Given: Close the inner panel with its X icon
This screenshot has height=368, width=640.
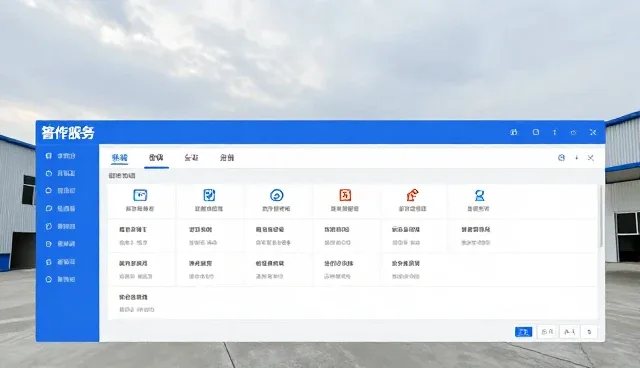Looking at the screenshot, I should [x=591, y=157].
